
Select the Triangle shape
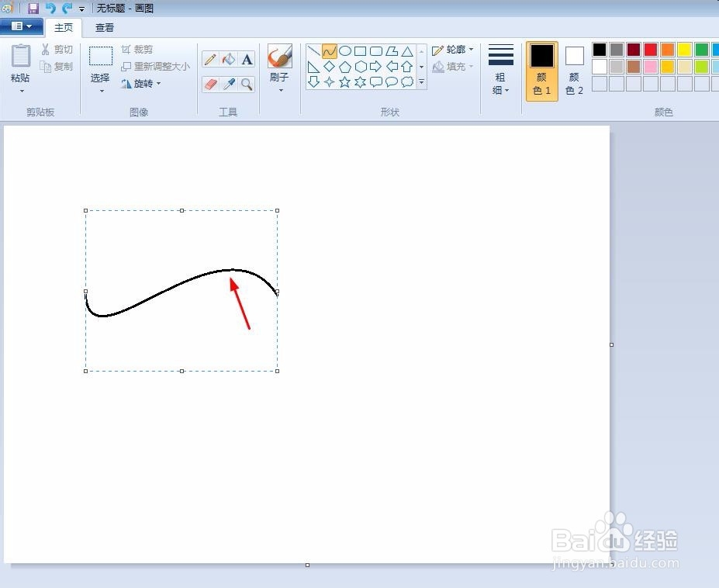(x=407, y=51)
